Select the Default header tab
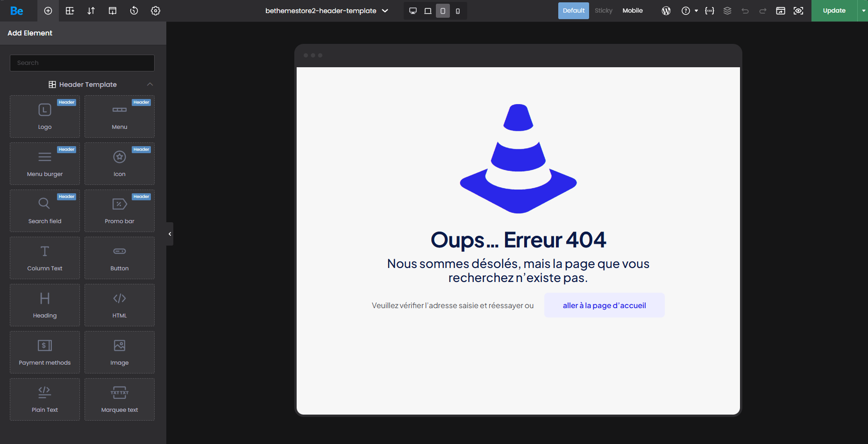868x444 pixels. [x=573, y=11]
